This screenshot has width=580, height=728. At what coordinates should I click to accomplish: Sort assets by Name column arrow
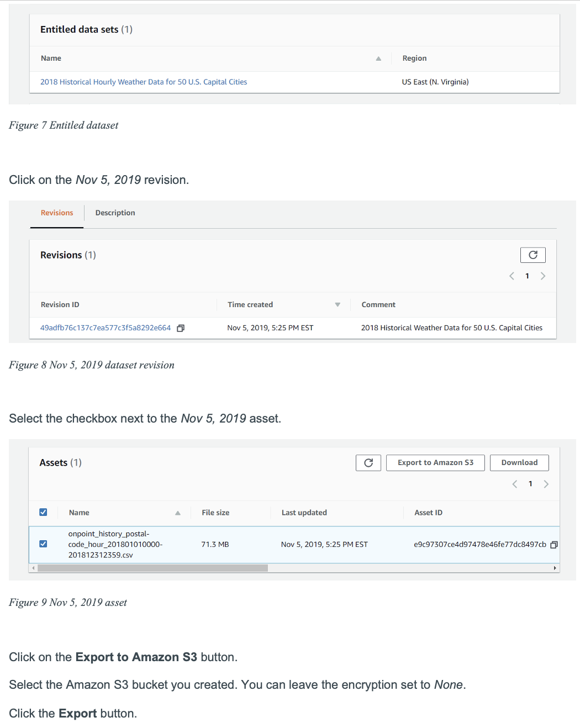click(x=178, y=513)
